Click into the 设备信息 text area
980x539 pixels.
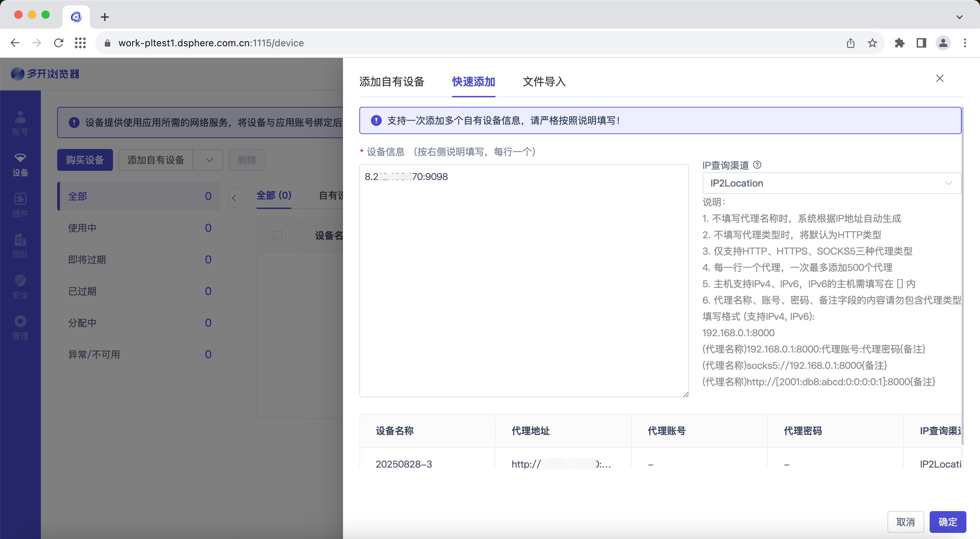[524, 281]
